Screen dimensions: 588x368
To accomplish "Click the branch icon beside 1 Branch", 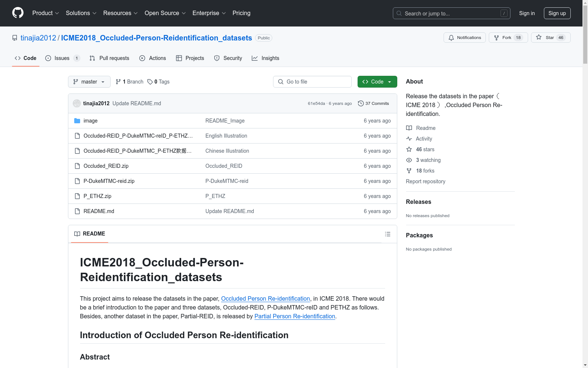I will click(118, 82).
